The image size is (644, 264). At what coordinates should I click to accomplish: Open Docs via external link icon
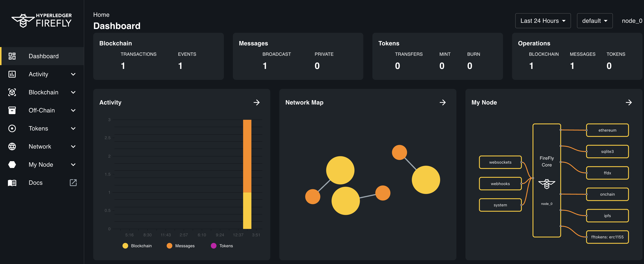(73, 183)
